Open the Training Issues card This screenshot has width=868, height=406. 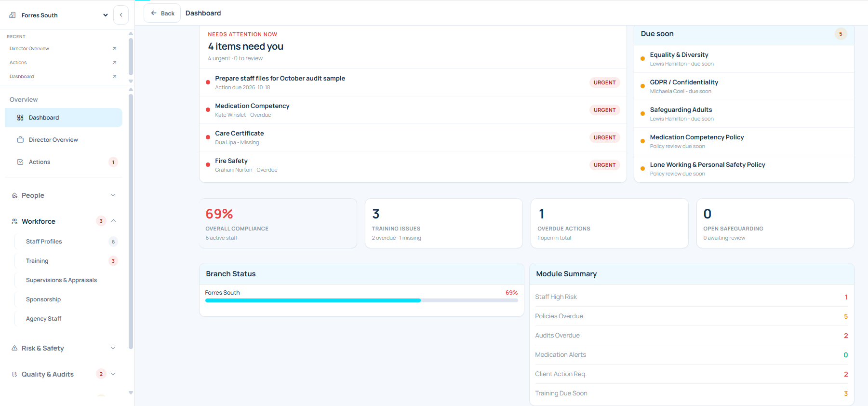tap(444, 224)
